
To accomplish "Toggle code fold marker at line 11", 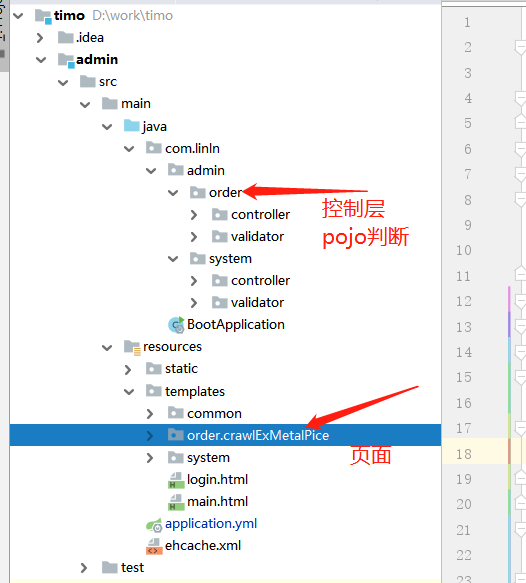I will point(520,274).
